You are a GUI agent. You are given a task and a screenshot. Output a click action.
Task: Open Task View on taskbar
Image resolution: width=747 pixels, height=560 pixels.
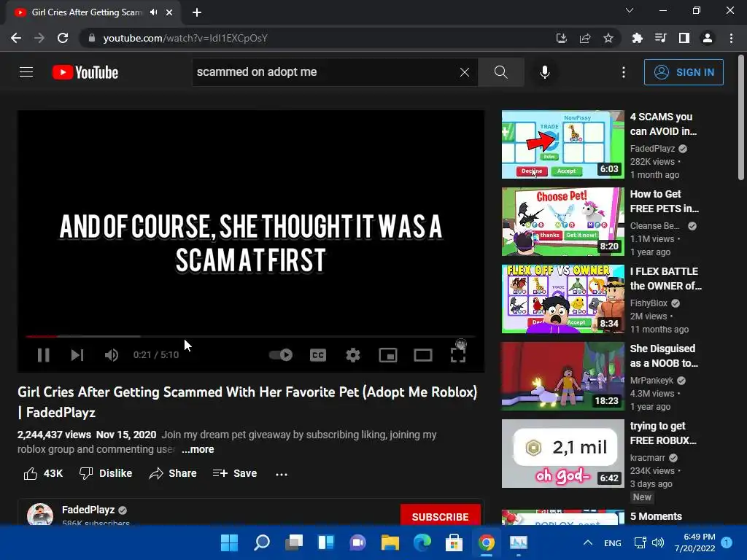[294, 542]
